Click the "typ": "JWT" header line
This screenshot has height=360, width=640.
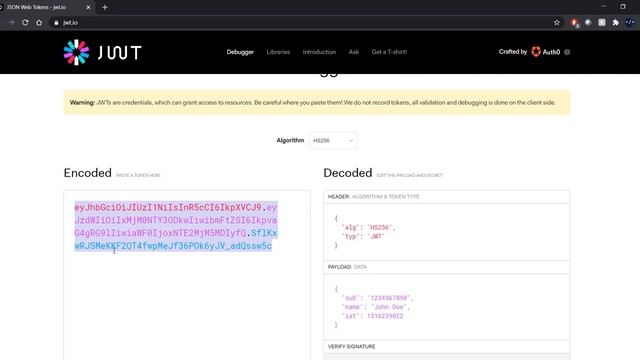[363, 236]
